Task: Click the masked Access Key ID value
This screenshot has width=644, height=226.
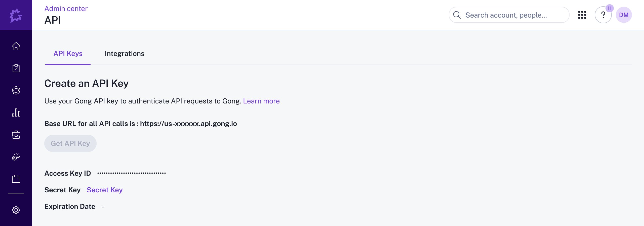Action: pyautogui.click(x=132, y=173)
